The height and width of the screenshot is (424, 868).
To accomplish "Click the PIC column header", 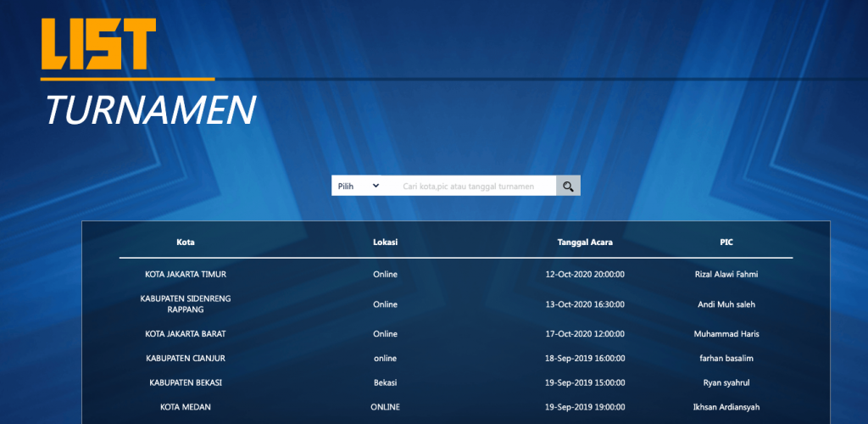I will pyautogui.click(x=726, y=243).
